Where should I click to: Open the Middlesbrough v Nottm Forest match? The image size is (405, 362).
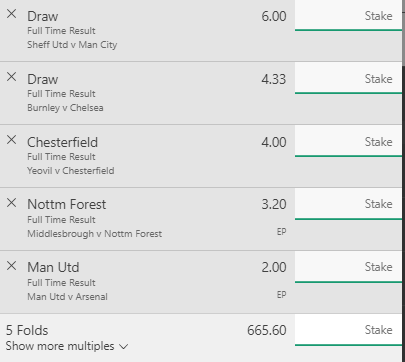[x=95, y=234]
